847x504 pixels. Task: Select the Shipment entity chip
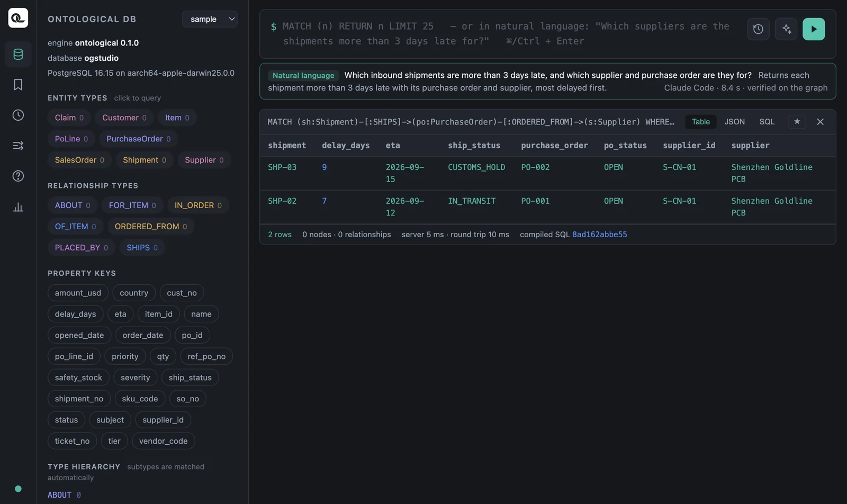coord(145,160)
